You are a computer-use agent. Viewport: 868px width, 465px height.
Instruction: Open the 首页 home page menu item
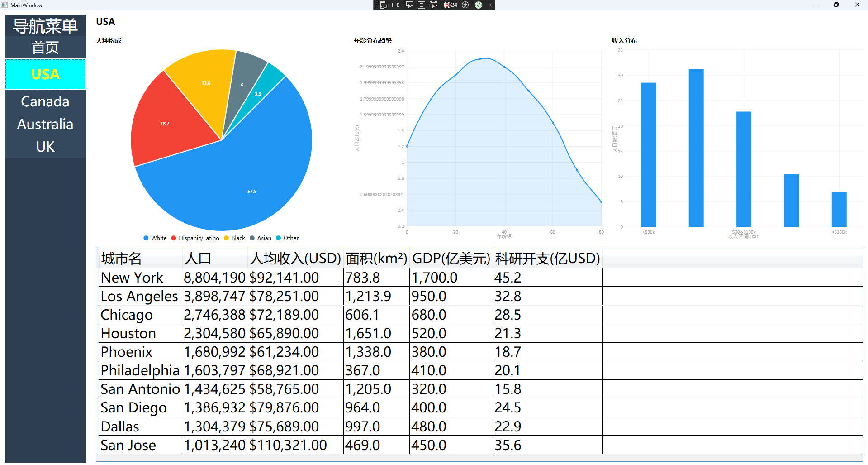(45, 48)
